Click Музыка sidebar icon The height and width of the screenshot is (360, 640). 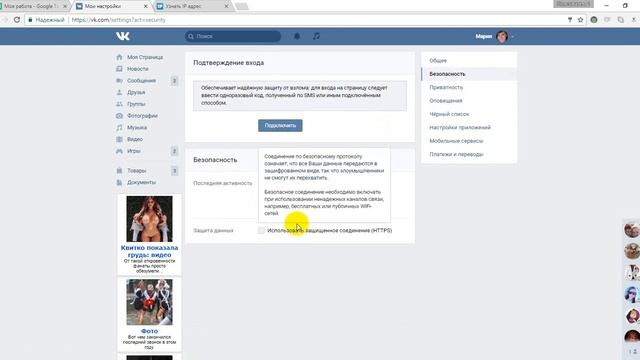pyautogui.click(x=119, y=128)
